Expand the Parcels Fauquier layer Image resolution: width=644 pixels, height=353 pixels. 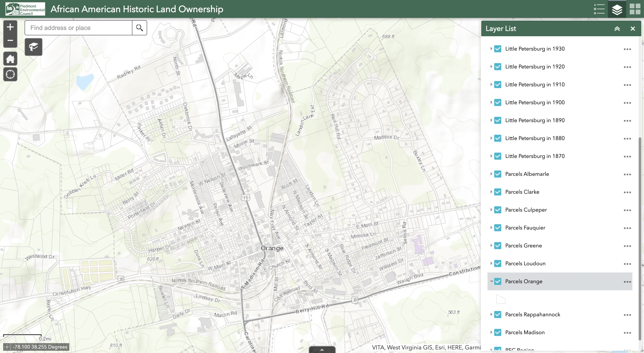coord(491,228)
